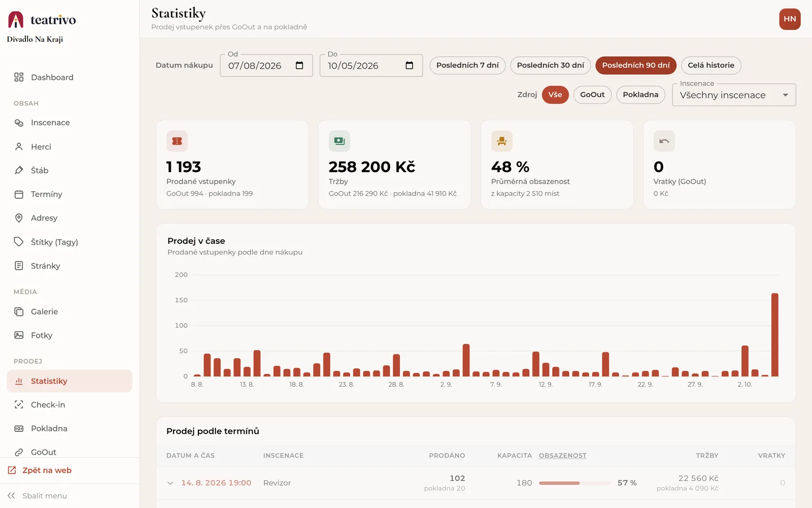Click the Galerie icon in sidebar
Viewport: 812px width, 508px height.
click(19, 311)
